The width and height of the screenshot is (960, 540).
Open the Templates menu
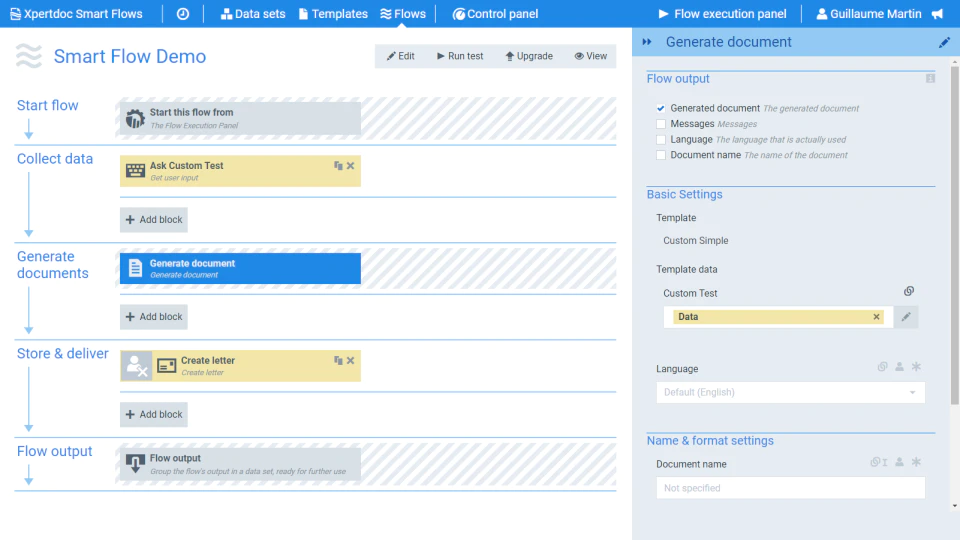333,13
